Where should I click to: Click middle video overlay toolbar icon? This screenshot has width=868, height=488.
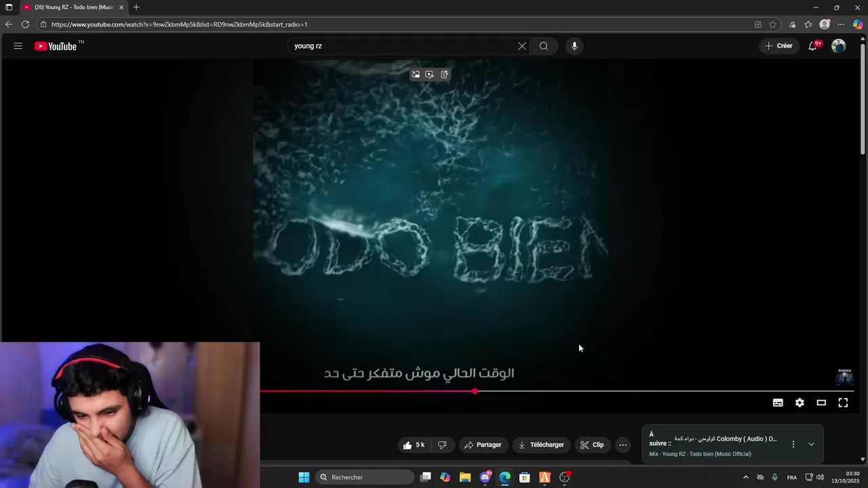[x=430, y=75]
